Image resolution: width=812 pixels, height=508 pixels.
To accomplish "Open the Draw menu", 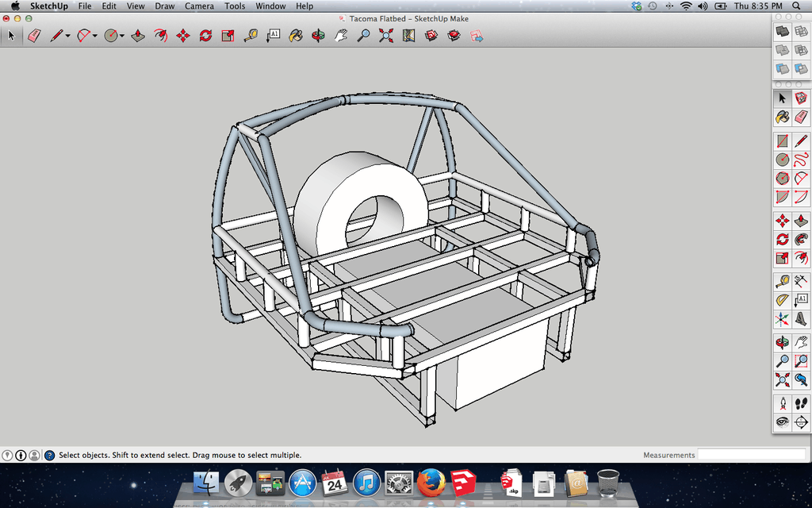I will tap(165, 6).
